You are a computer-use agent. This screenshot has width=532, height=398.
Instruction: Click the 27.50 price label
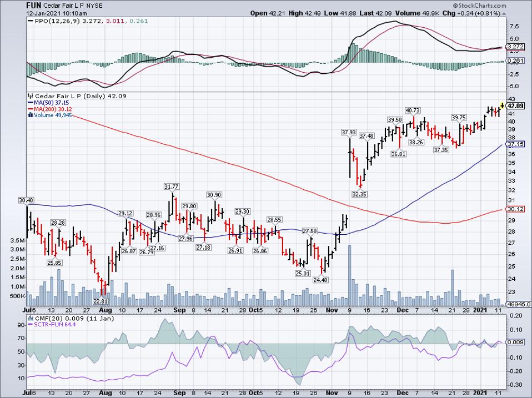coord(310,231)
